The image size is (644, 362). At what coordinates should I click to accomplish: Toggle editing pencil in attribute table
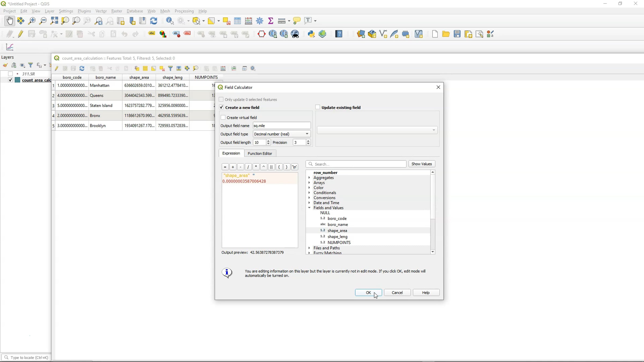tap(57, 68)
